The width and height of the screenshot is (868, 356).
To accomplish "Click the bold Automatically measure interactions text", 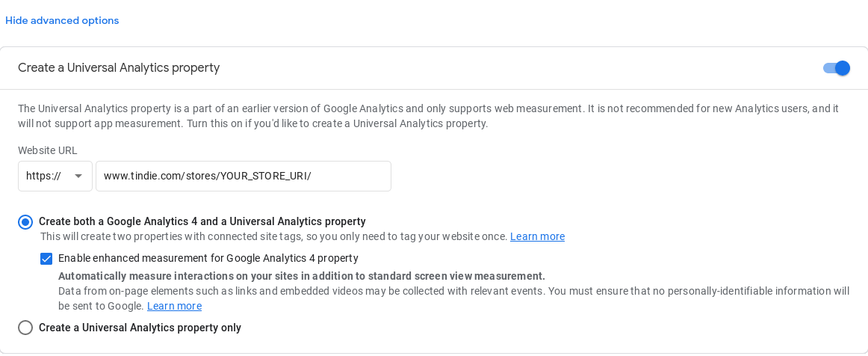I will 301,275.
